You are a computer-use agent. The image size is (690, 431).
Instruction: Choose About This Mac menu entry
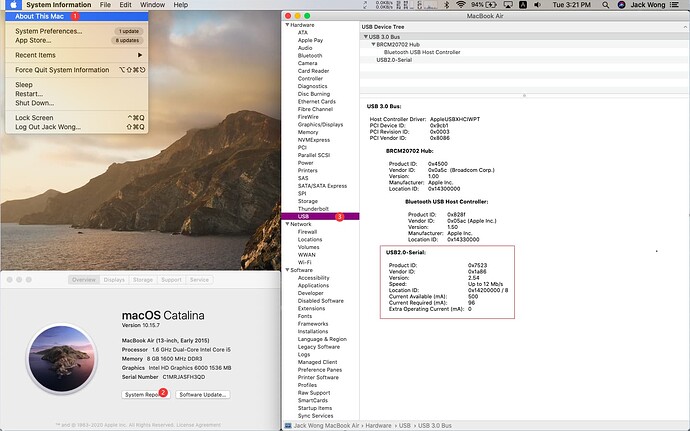(x=77, y=16)
